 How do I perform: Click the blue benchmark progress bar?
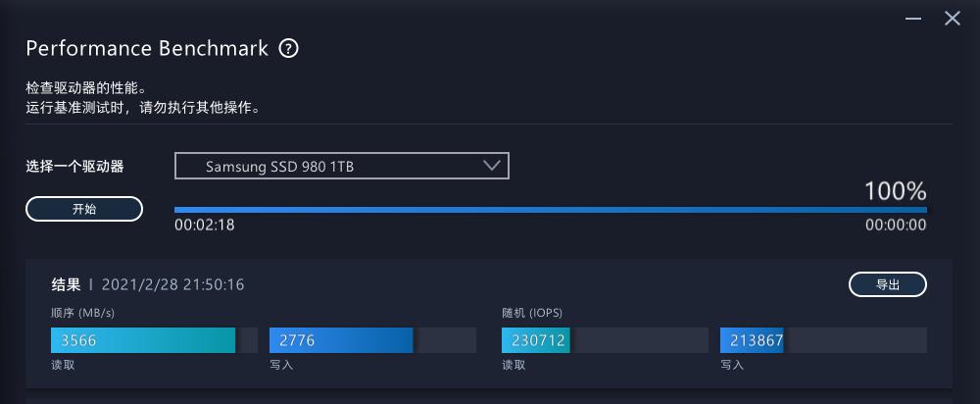550,209
